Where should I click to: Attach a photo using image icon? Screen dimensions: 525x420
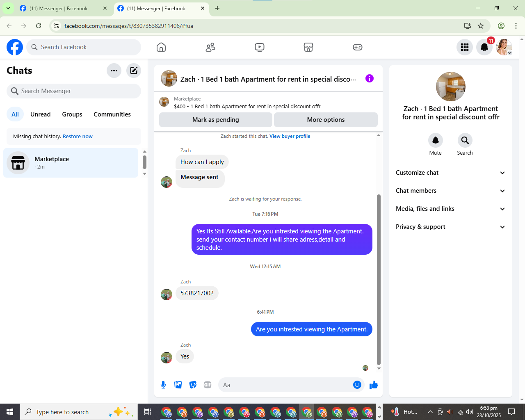pyautogui.click(x=178, y=385)
